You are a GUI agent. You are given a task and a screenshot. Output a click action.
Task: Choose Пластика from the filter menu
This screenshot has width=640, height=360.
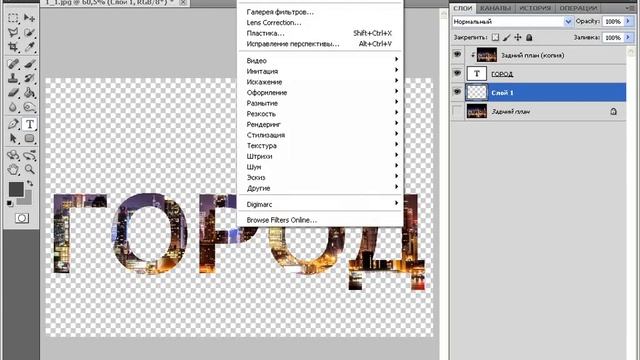320,33
